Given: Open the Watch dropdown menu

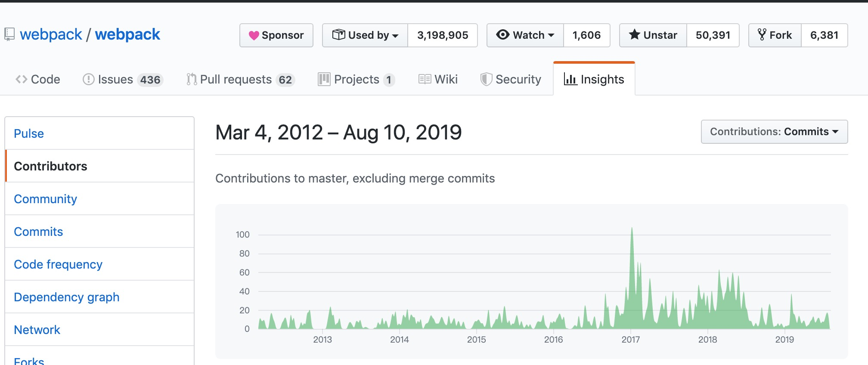Looking at the screenshot, I should [525, 35].
